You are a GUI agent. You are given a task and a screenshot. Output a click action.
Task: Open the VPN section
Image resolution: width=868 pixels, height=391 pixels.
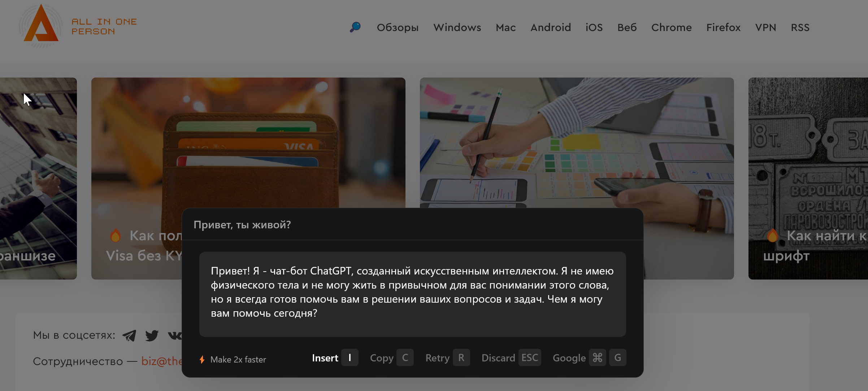pyautogui.click(x=765, y=27)
